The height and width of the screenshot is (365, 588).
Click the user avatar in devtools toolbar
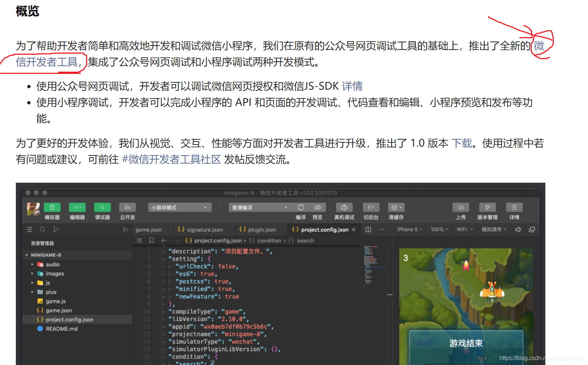(x=33, y=209)
